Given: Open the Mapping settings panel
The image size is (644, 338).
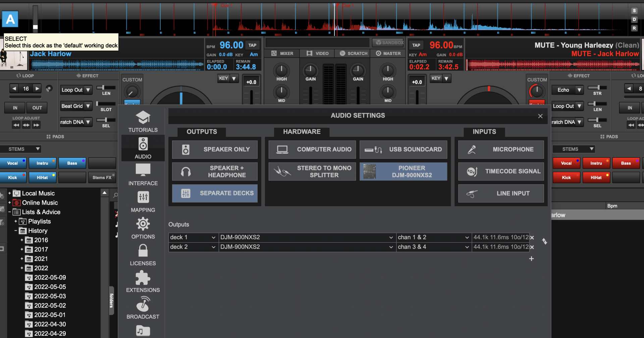Looking at the screenshot, I should [x=143, y=201].
